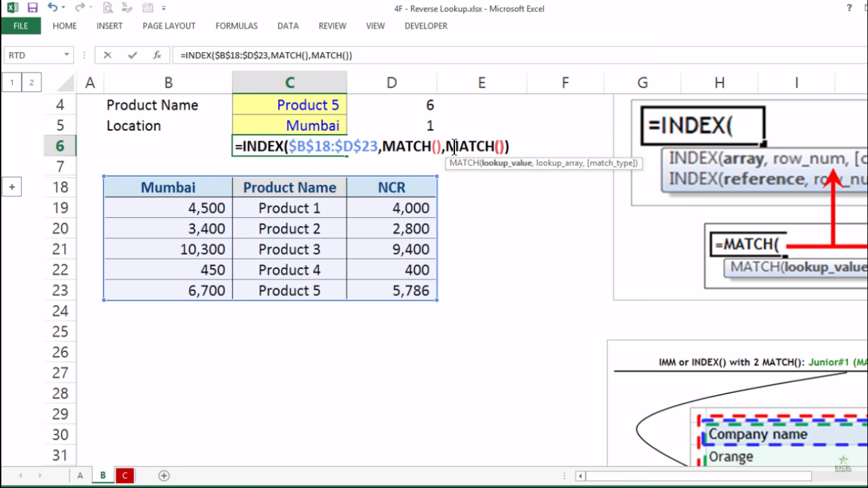Select sheet tab B
The height and width of the screenshot is (488, 868).
[102, 475]
